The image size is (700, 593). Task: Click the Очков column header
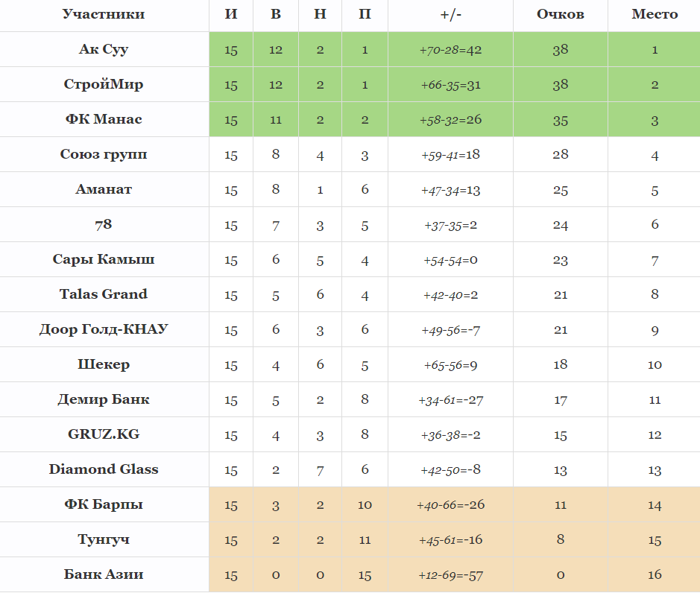pos(560,15)
